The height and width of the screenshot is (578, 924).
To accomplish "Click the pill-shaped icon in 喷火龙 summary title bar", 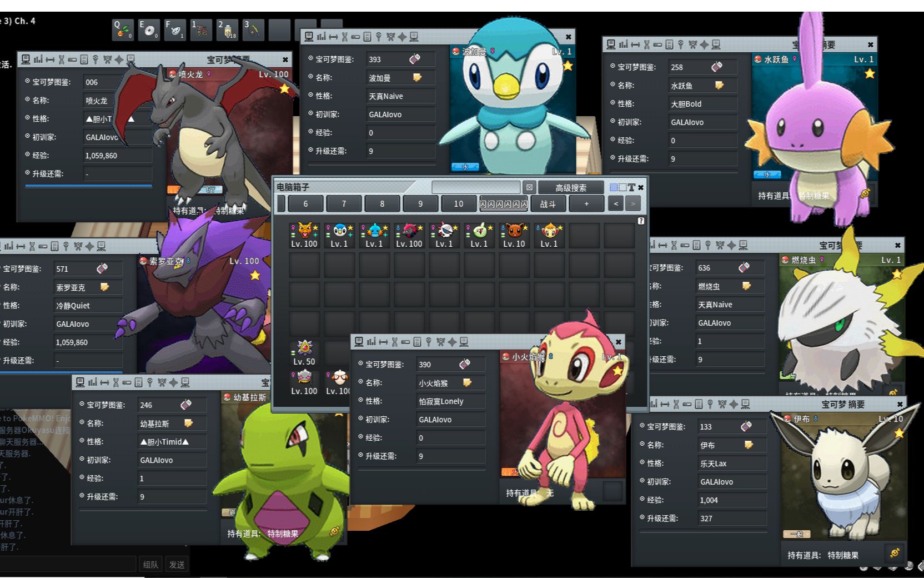I will 72,59.
